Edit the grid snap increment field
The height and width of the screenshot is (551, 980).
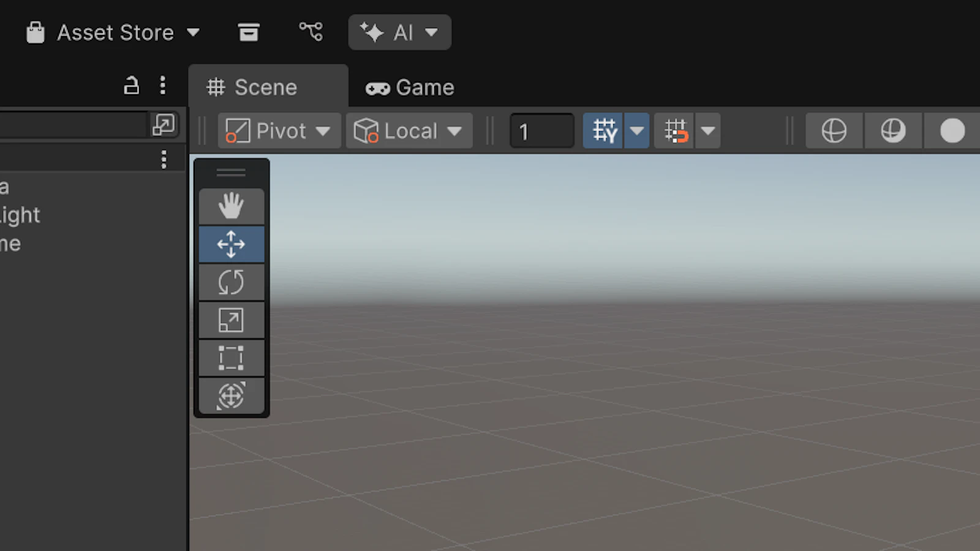coord(542,131)
